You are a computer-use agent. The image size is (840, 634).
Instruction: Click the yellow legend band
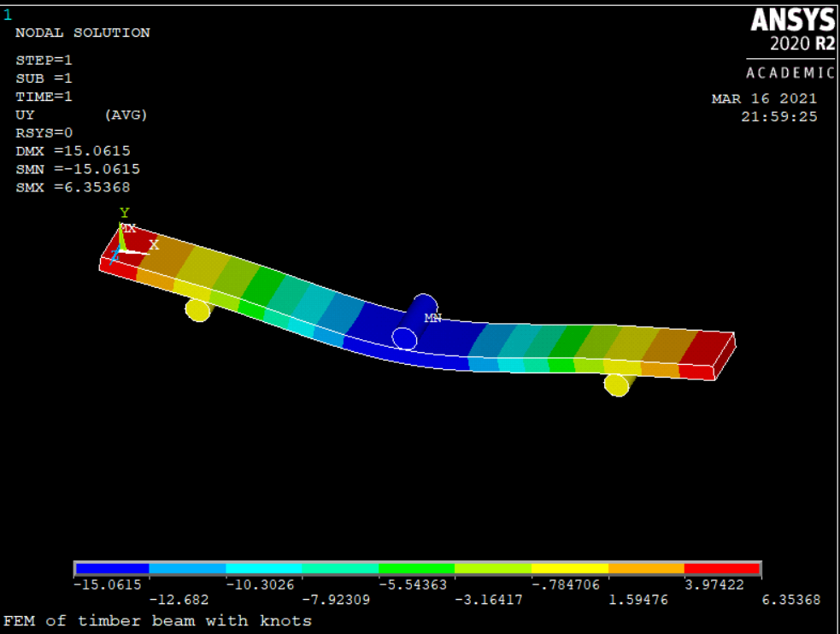570,569
